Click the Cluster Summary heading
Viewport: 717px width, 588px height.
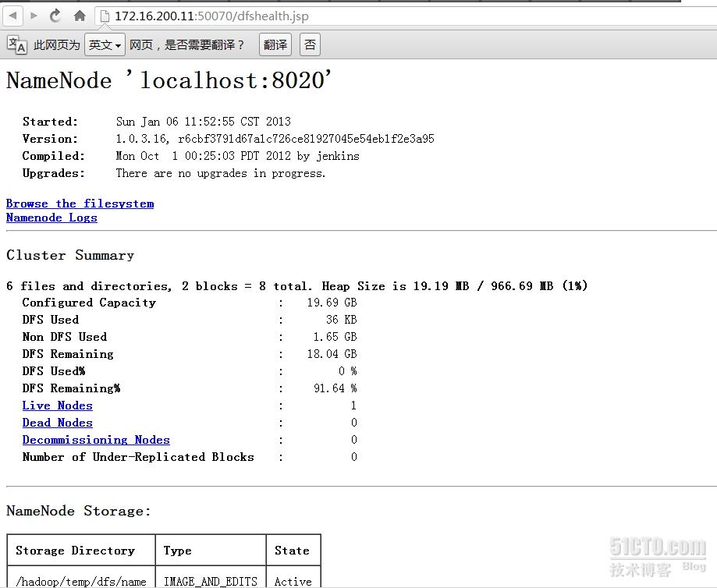70,255
